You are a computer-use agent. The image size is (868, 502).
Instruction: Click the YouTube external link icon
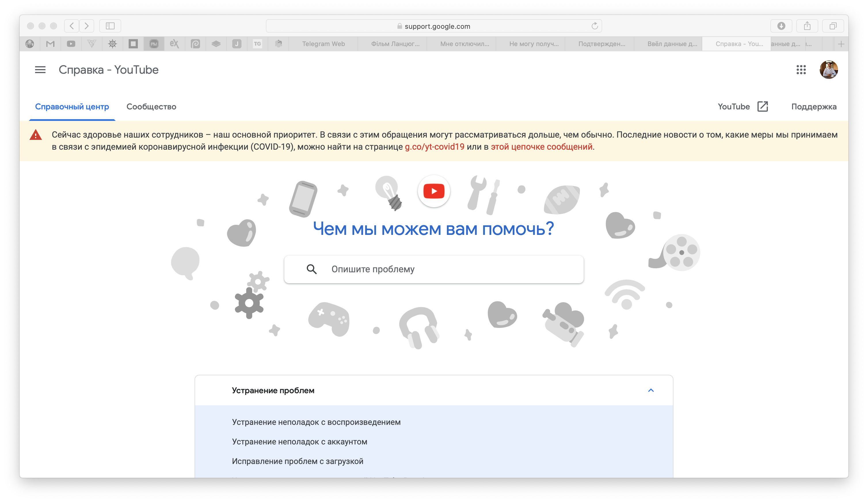coord(762,107)
